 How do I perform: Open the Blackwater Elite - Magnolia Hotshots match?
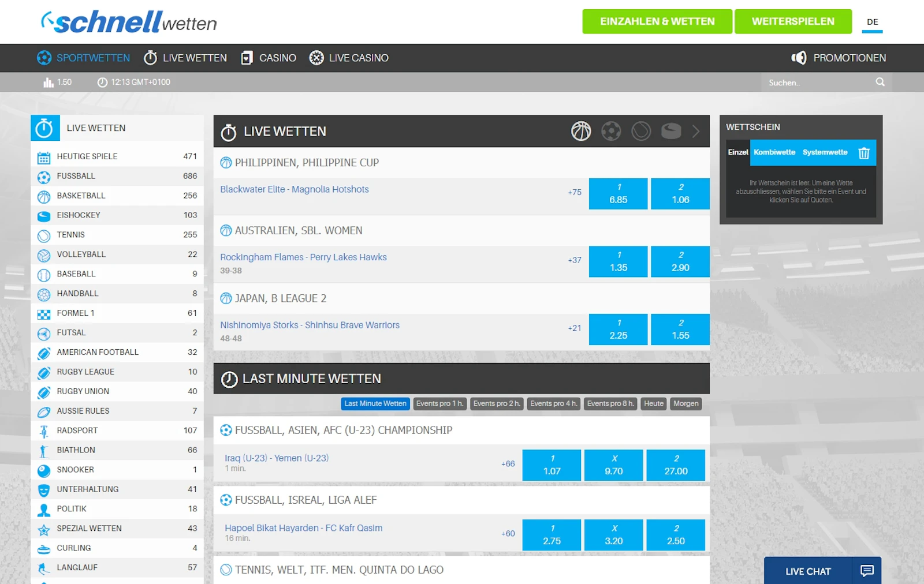point(294,189)
